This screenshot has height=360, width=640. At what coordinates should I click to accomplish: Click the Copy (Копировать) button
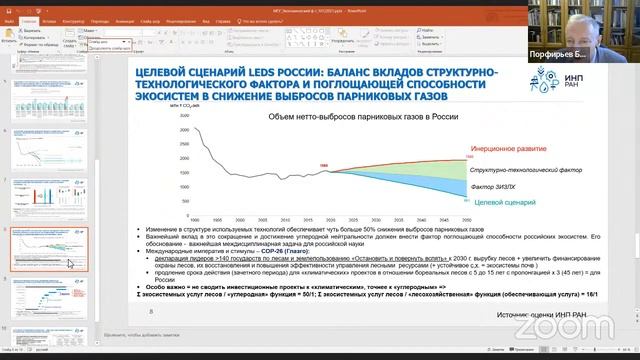32,38
